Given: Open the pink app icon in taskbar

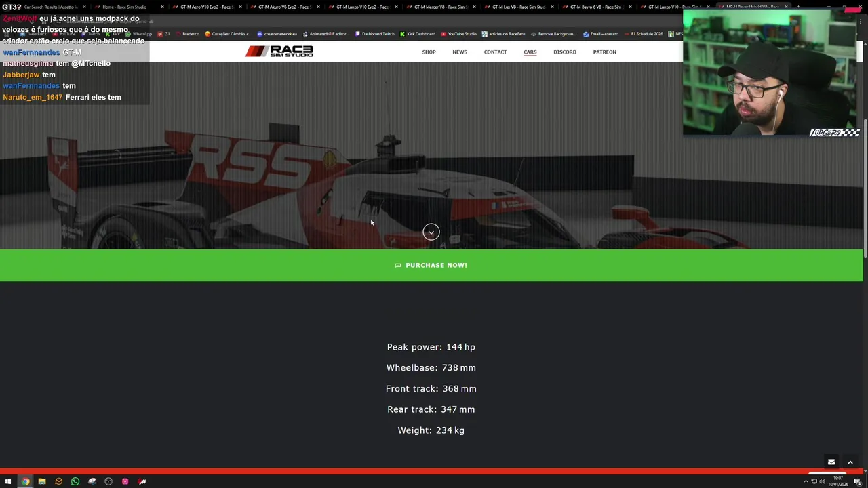Looking at the screenshot, I should tap(125, 481).
